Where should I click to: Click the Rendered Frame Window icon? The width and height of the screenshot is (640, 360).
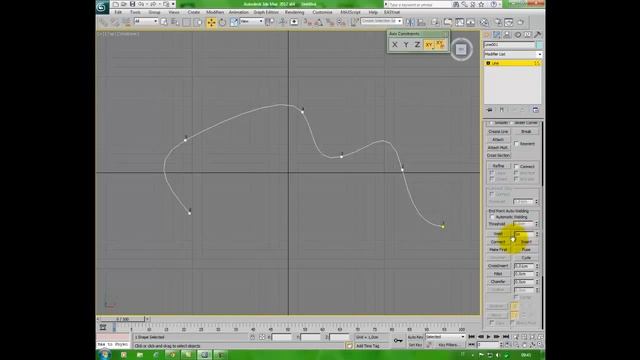tap(509, 22)
